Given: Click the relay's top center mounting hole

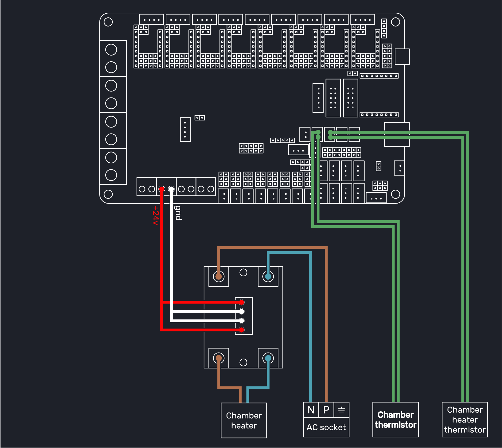Looking at the screenshot, I should pyautogui.click(x=243, y=272).
